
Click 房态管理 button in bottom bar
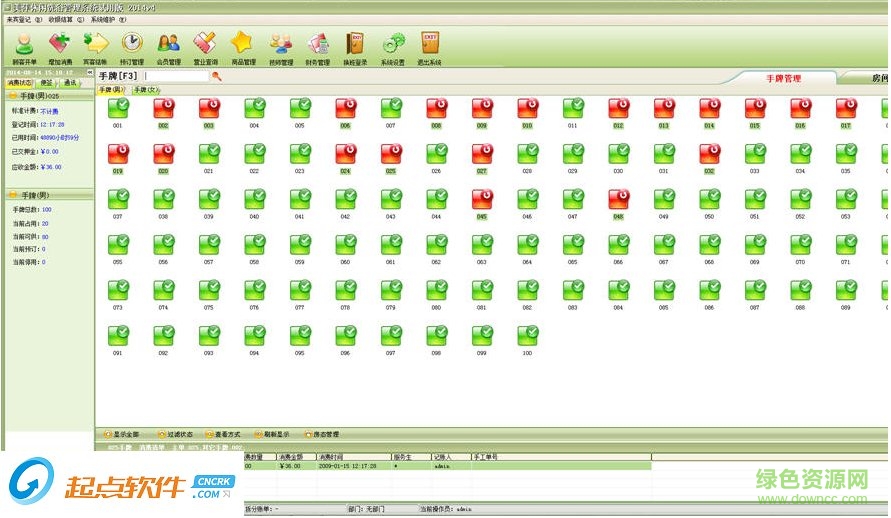(322, 435)
